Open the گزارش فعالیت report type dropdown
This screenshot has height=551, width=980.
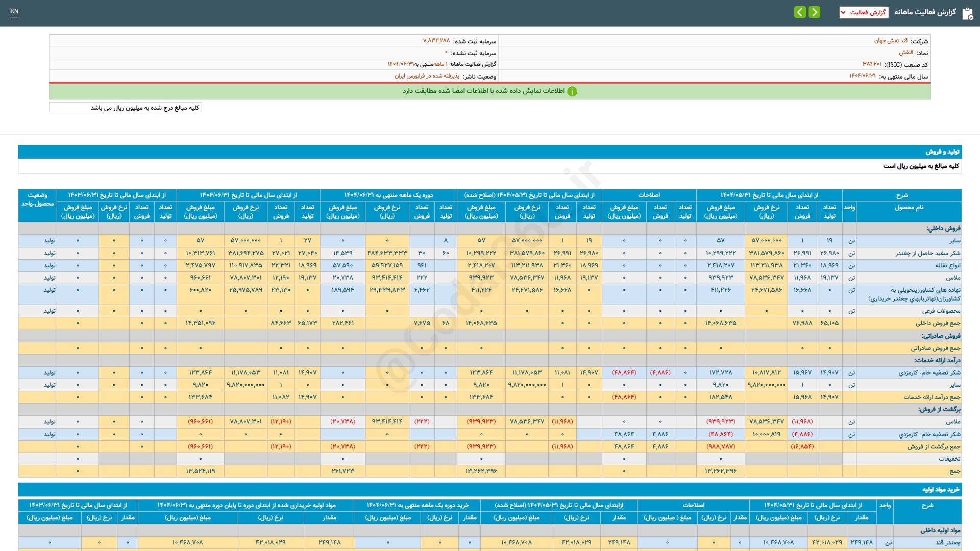[864, 12]
